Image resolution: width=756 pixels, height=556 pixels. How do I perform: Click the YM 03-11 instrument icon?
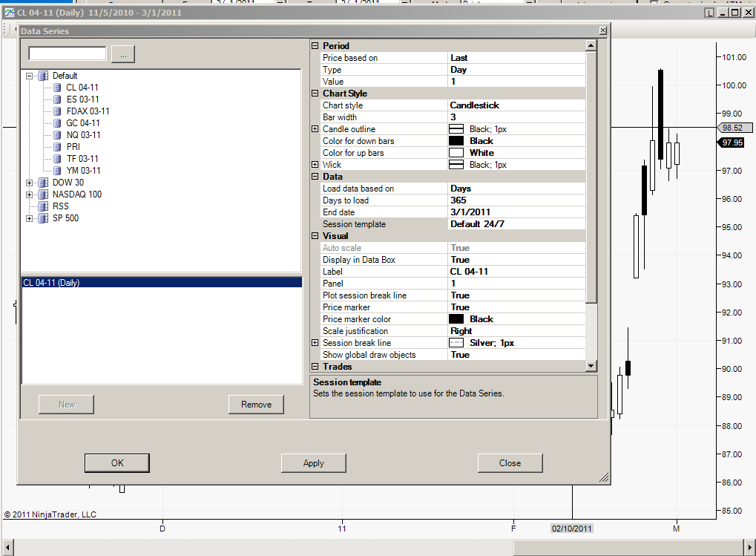pyautogui.click(x=57, y=170)
